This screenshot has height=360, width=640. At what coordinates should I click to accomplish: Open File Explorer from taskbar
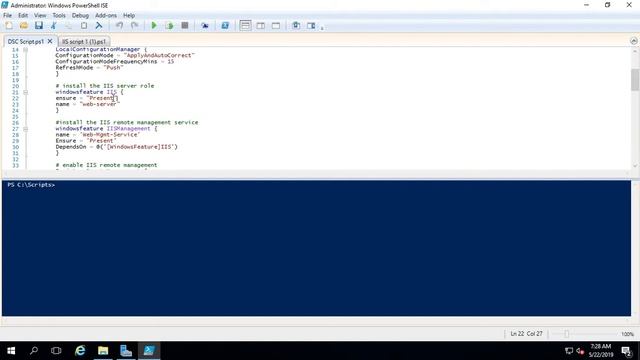103,351
